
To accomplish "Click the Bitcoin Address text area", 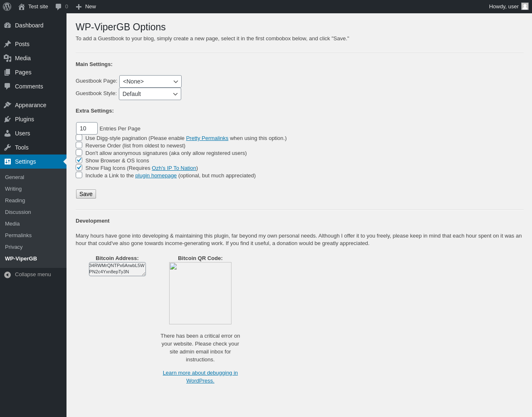I will click(117, 269).
